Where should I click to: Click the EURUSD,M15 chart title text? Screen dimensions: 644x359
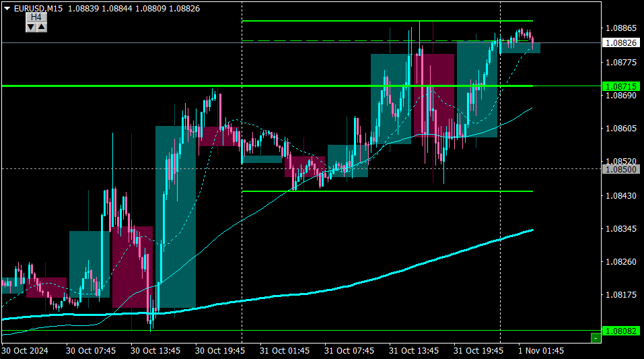[38, 8]
